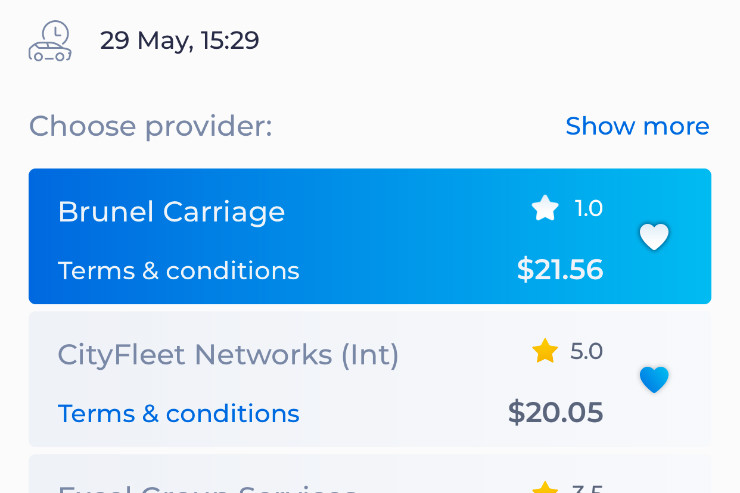The height and width of the screenshot is (493, 740).
Task: Open Brunel Carriage Terms & conditions
Action: click(x=178, y=270)
